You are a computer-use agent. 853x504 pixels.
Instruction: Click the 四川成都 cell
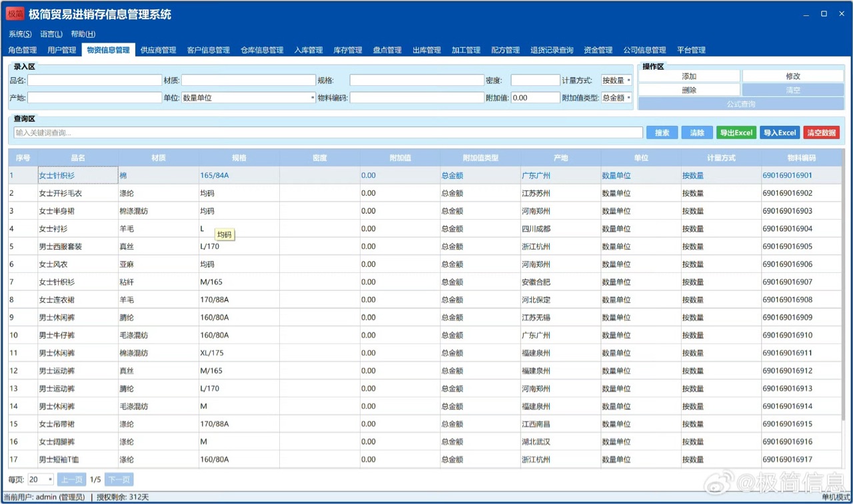pos(560,229)
